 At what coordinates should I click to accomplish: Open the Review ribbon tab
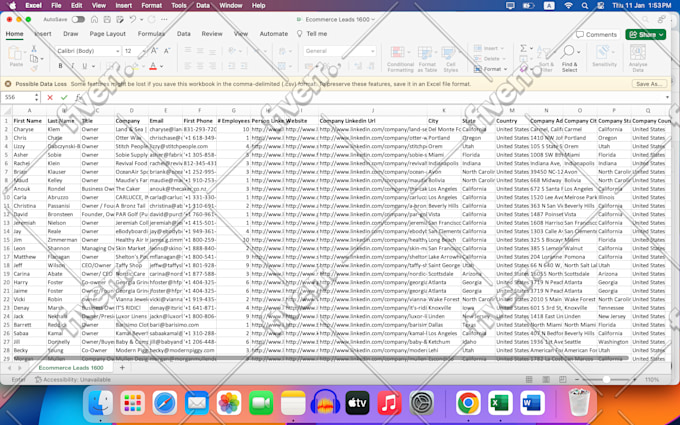[x=212, y=33]
